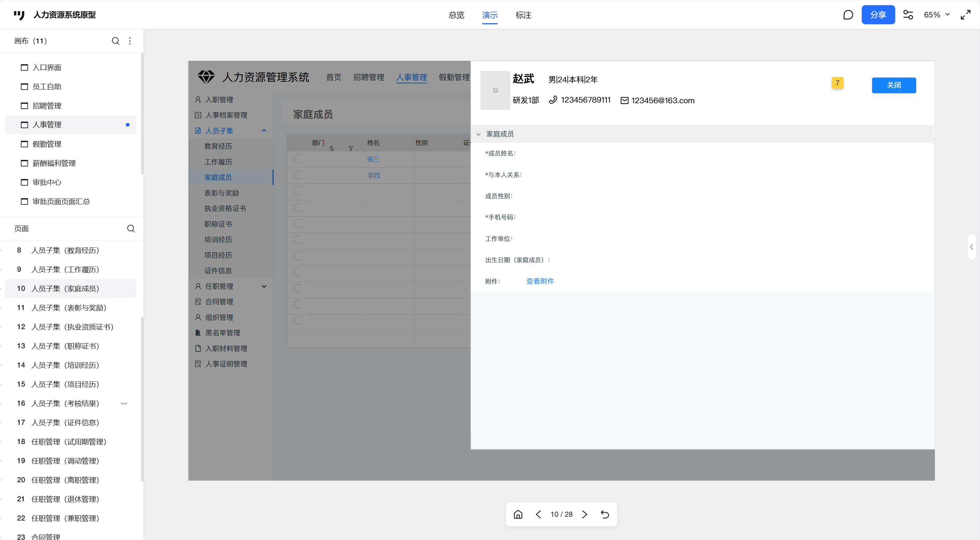Collapse the 家庭成员 section chevron
This screenshot has width=980, height=540.
[x=479, y=134]
